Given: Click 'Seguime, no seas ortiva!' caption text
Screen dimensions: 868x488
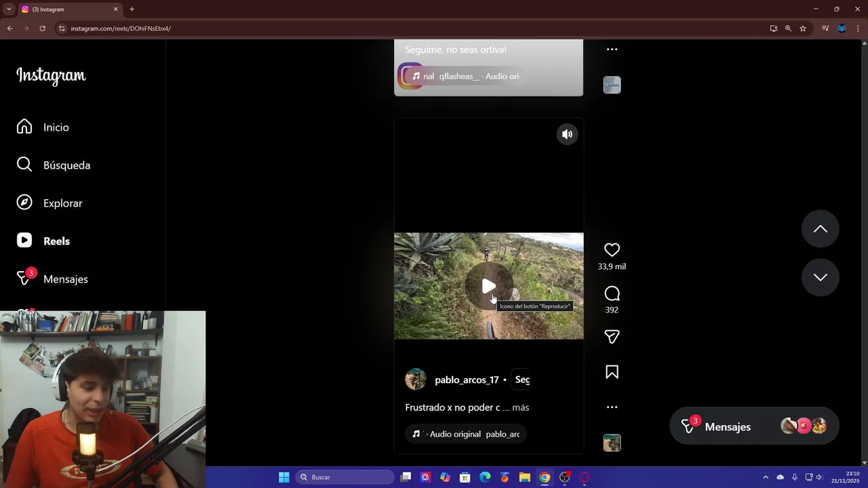Looking at the screenshot, I should pos(456,49).
